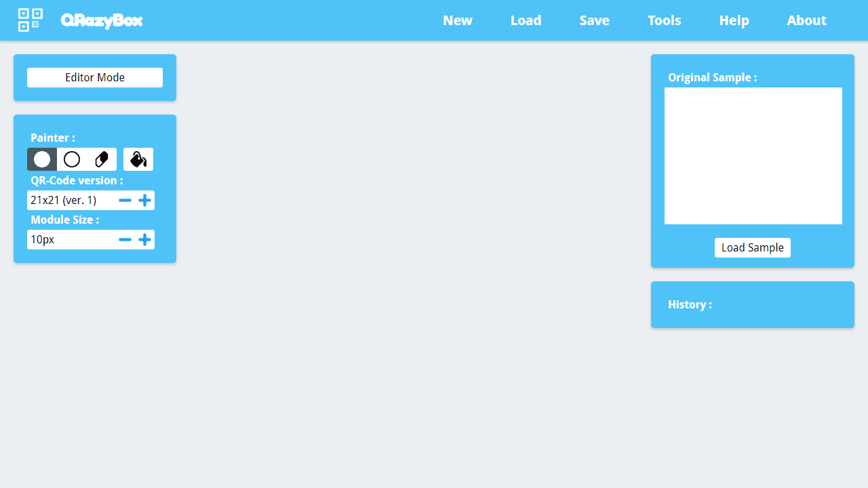Select the eraser painter tool
868x488 pixels.
coord(102,159)
